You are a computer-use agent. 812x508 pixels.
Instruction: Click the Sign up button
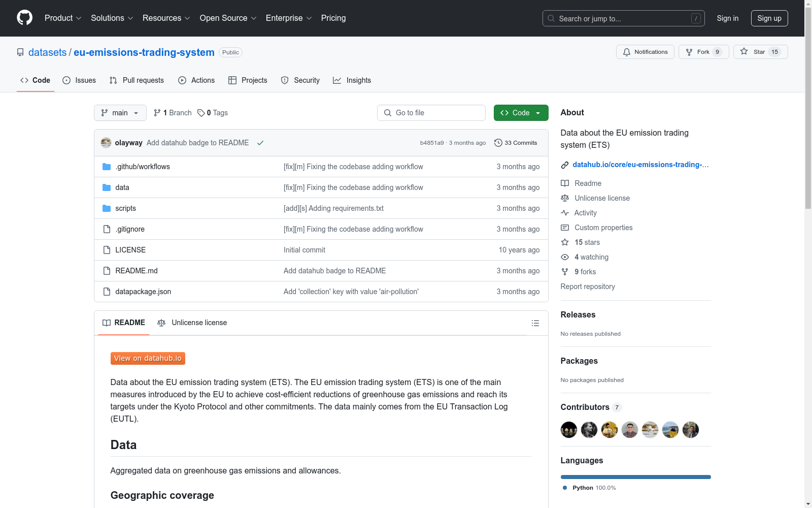click(769, 18)
